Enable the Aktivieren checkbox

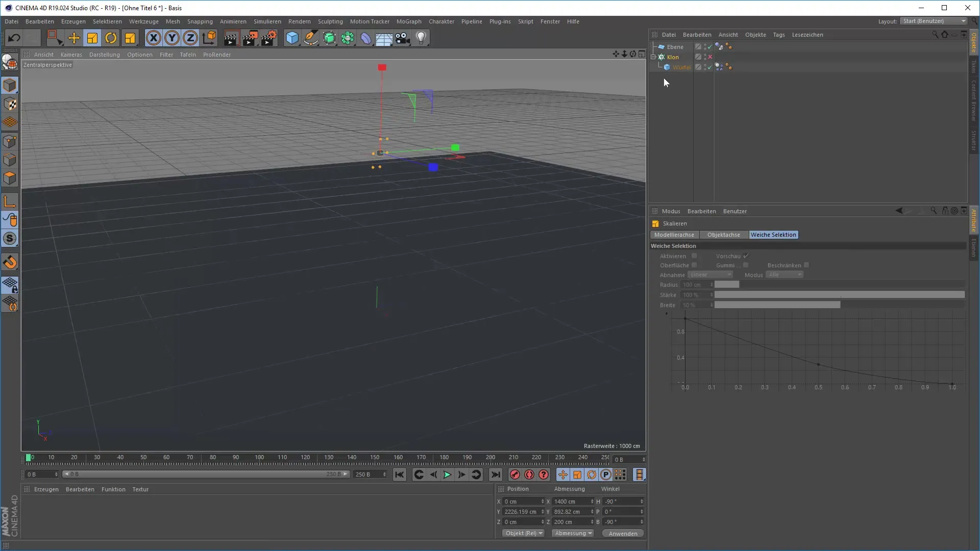(x=694, y=256)
